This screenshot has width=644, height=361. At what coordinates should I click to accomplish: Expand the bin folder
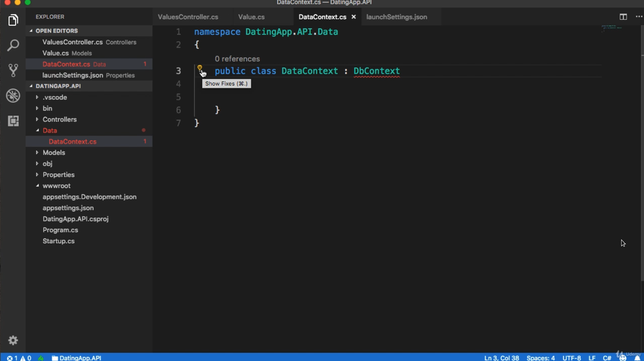(89, 108)
